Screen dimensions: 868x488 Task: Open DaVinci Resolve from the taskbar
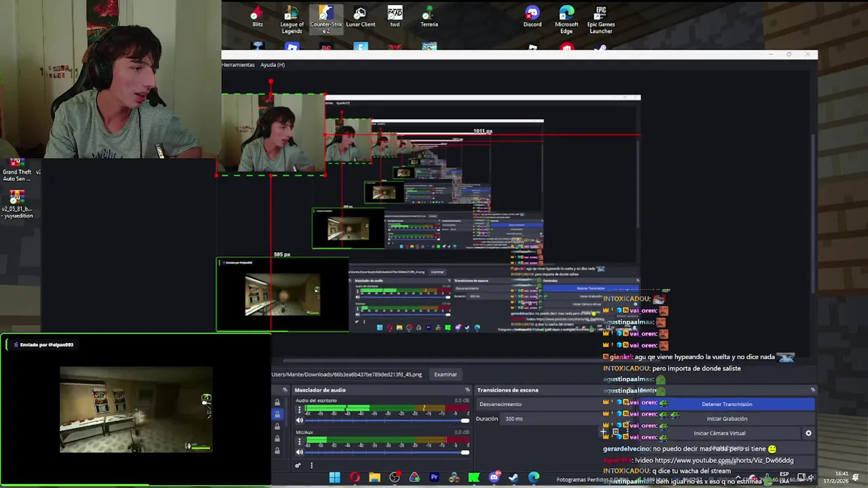coord(454,478)
